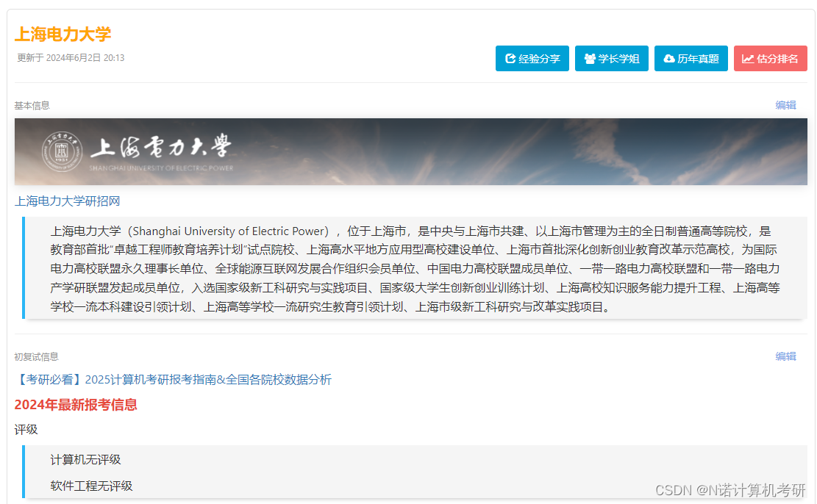Screen dimensions: 817x504
Task: Click 编辑 link beside 初复试信息
Action: coord(785,356)
